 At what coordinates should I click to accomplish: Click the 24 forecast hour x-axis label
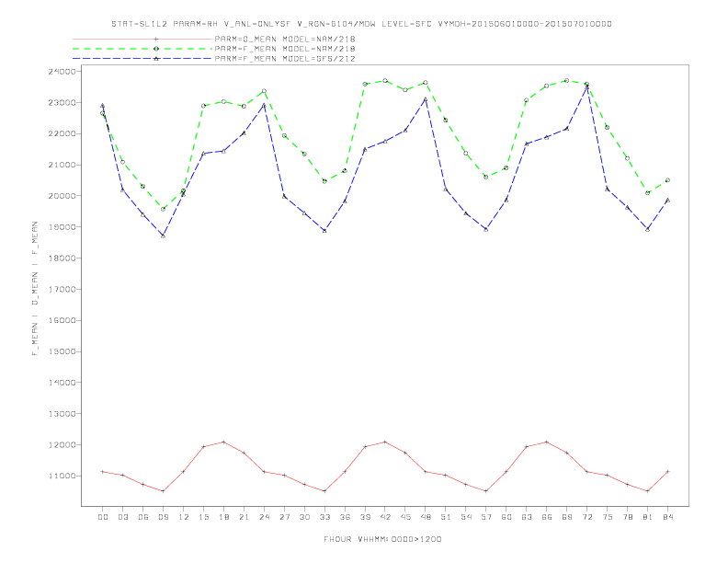264,517
